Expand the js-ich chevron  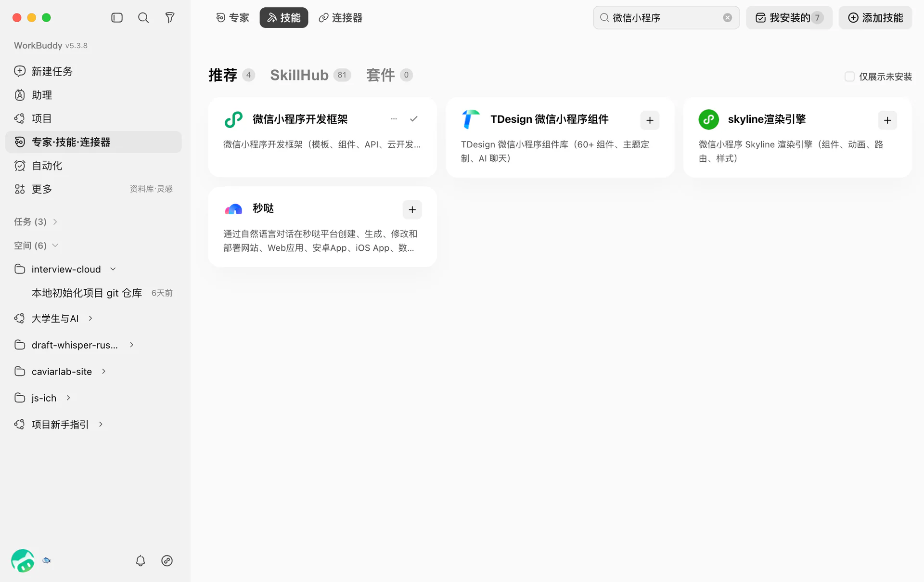(68, 398)
